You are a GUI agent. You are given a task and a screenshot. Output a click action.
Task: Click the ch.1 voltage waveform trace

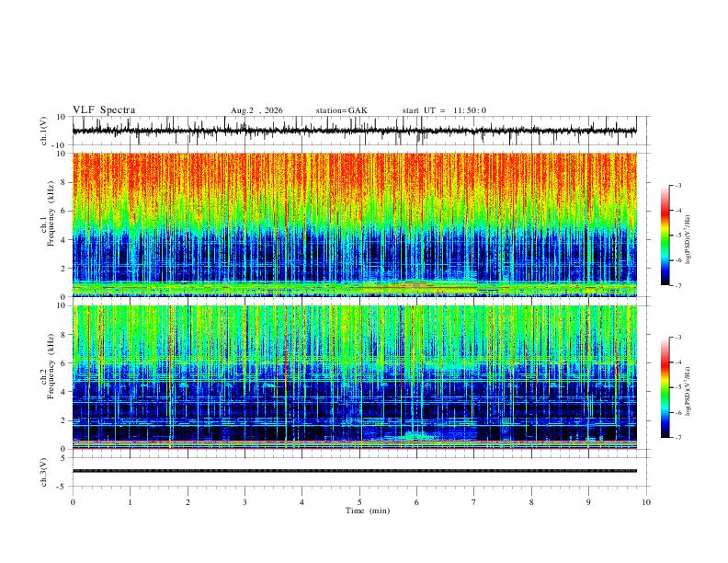click(354, 131)
